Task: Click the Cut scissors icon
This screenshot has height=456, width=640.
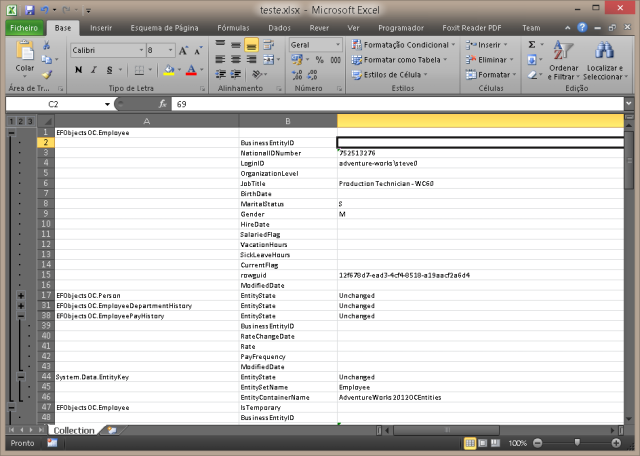Action: 47,45
